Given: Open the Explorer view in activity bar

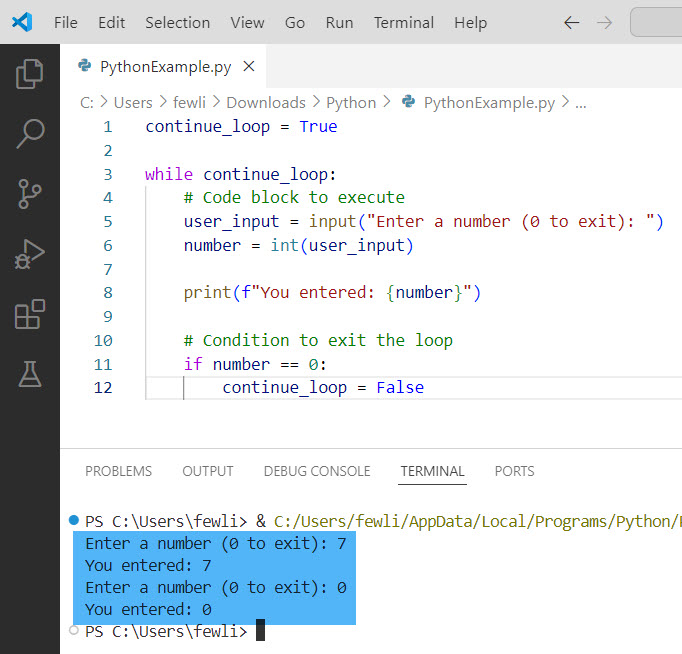Looking at the screenshot, I should click(x=30, y=73).
